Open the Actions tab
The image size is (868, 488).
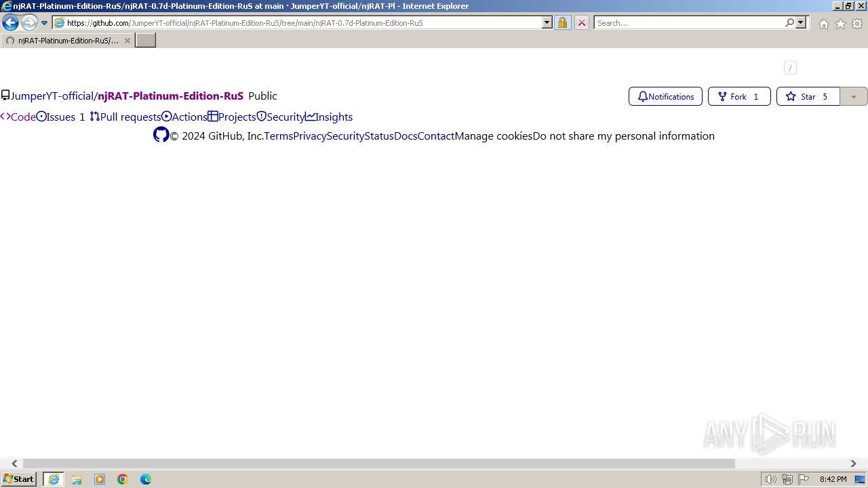pyautogui.click(x=184, y=117)
